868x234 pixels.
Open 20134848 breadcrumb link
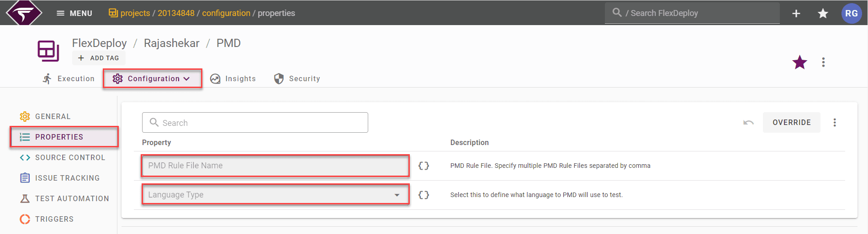[x=176, y=13]
